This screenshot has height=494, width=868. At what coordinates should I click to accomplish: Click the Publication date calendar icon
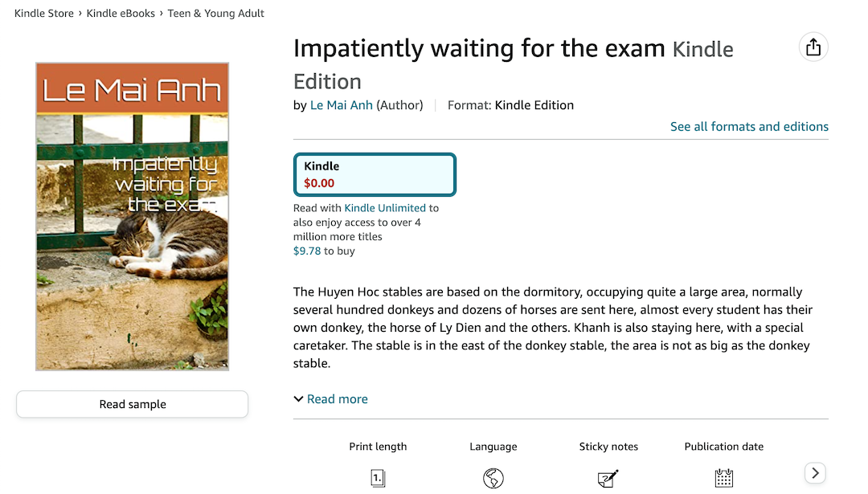click(x=723, y=477)
